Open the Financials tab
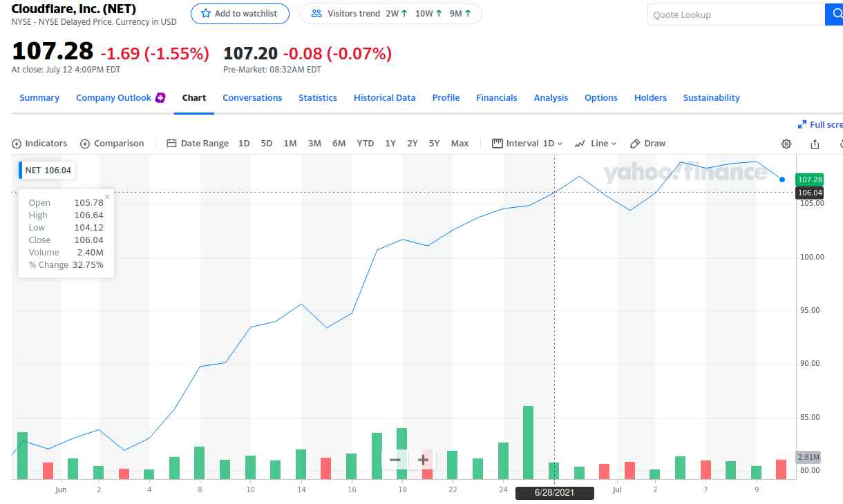Viewport: 843px width, 504px height. coord(497,98)
